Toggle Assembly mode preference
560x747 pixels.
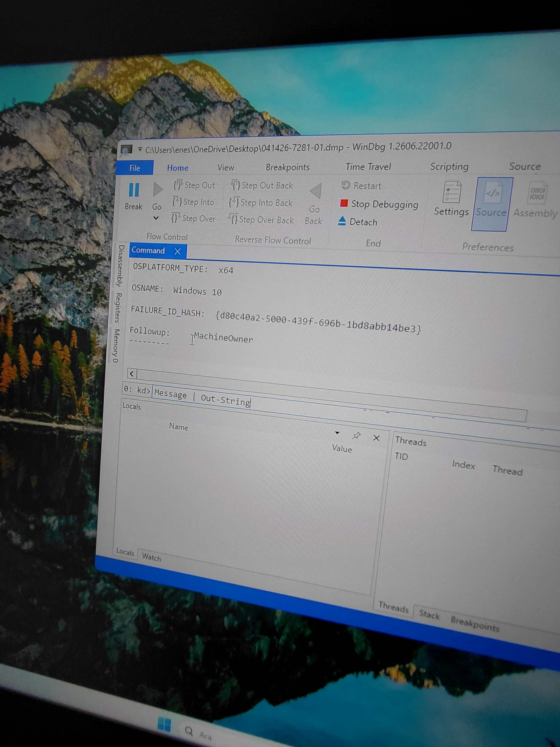[536, 200]
